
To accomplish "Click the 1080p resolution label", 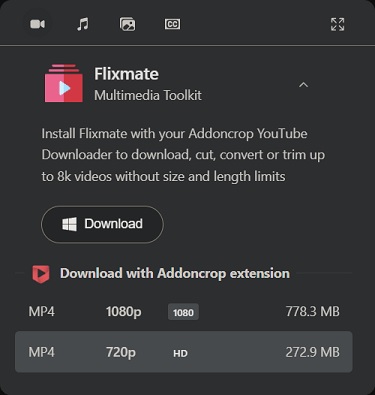I will pyautogui.click(x=124, y=312).
